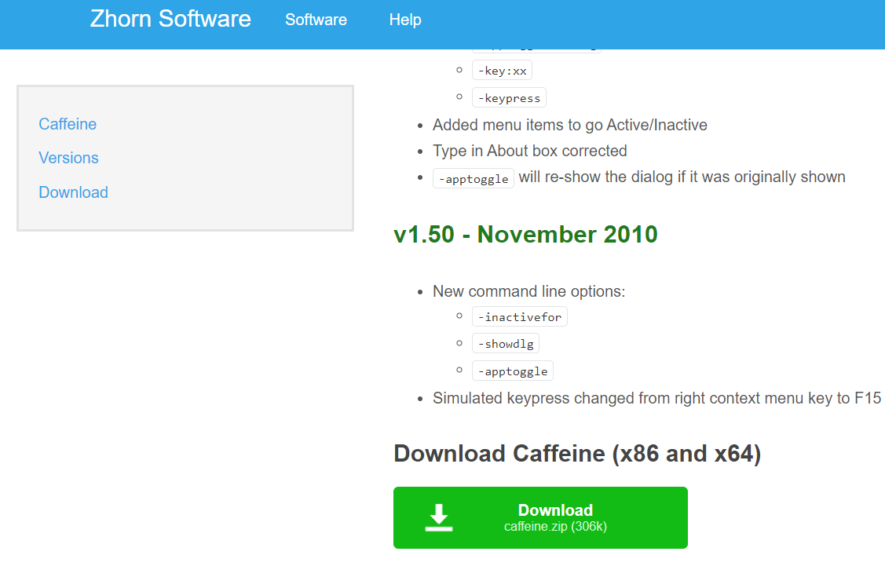
Task: Click the -key:xx option code
Action: click(x=503, y=71)
